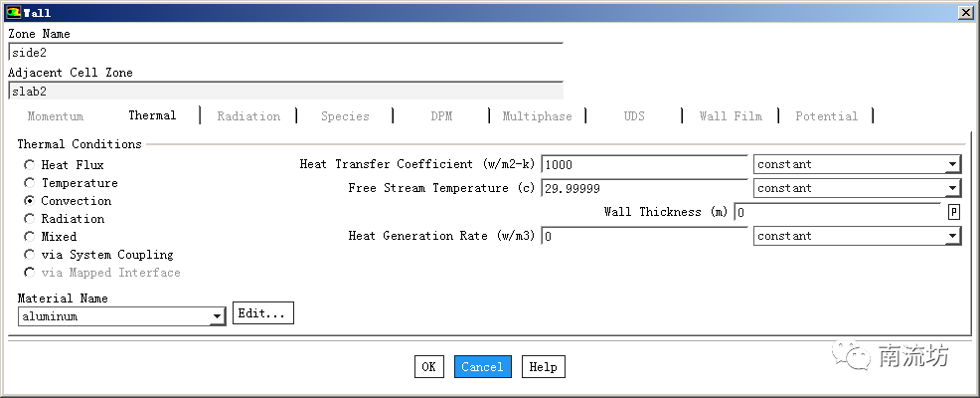The width and height of the screenshot is (980, 398).
Task: Open the Species tab
Action: click(345, 116)
